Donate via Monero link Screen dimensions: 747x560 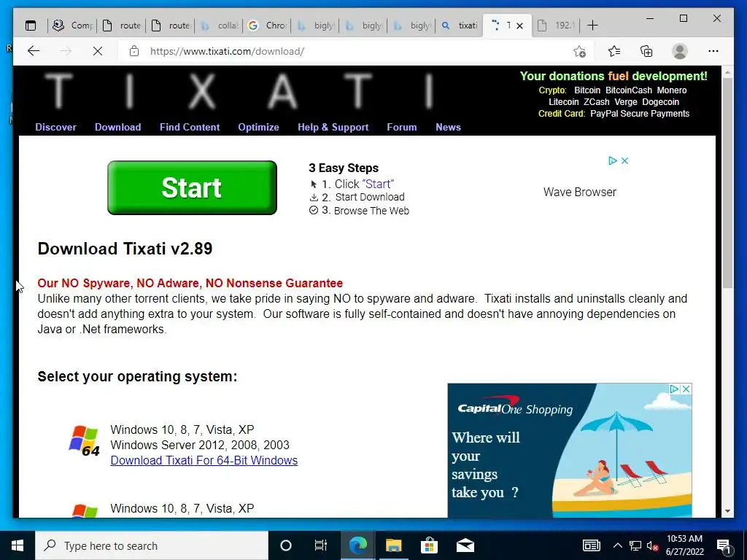point(672,90)
